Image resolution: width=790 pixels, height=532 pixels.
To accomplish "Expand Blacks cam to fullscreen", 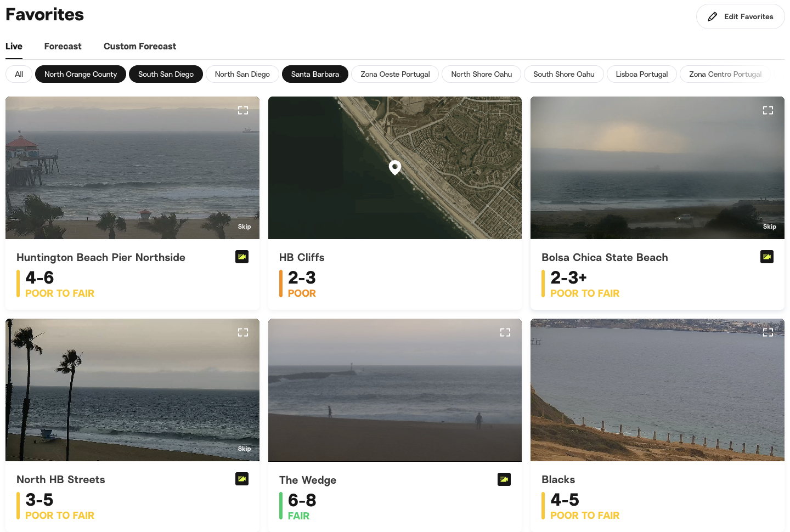I will pyautogui.click(x=768, y=332).
